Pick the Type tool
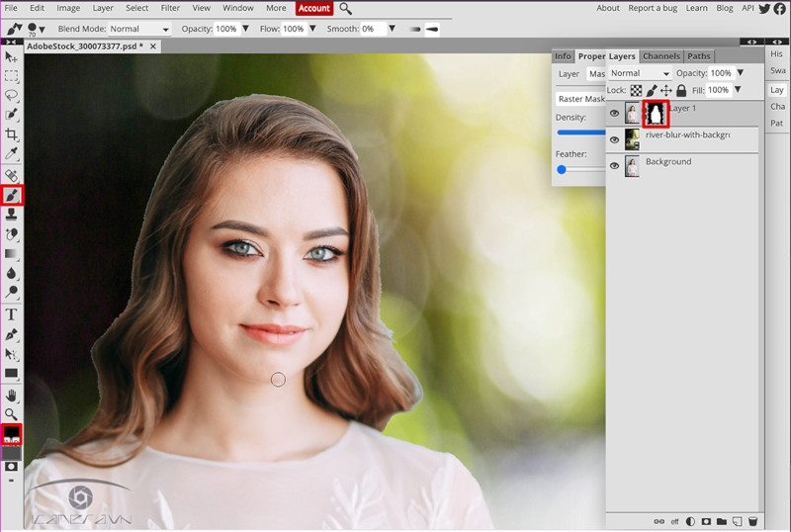791x532 pixels. pos(12,314)
